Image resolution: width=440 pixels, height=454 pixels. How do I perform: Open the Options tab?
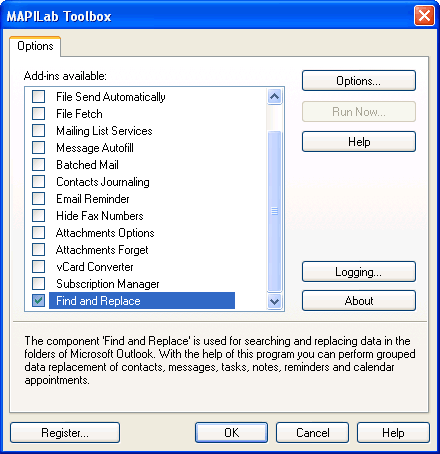click(x=35, y=46)
